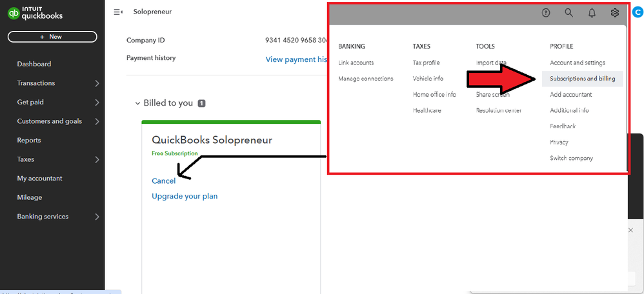644x294 pixels.
Task: Click the Cancel subscription link
Action: click(163, 181)
